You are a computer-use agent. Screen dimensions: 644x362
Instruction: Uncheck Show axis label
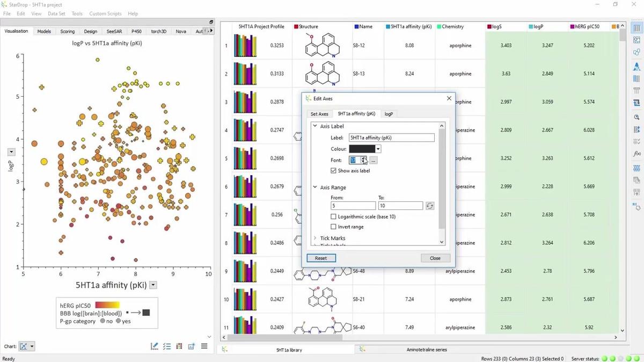click(334, 171)
